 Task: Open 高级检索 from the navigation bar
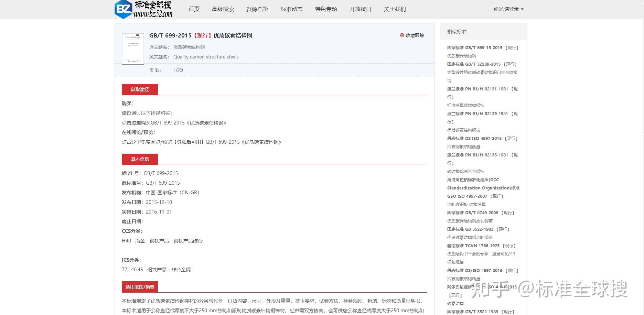coord(223,9)
